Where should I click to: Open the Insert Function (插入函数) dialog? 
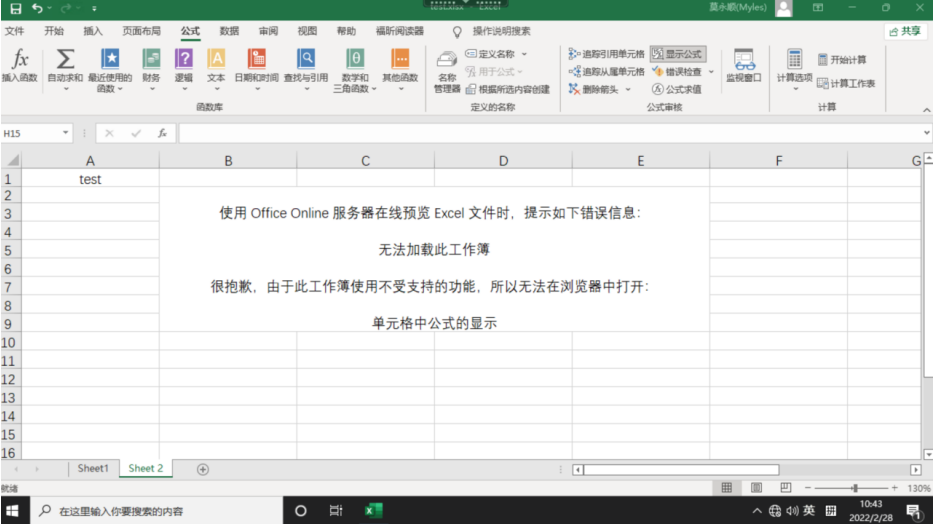pos(20,65)
